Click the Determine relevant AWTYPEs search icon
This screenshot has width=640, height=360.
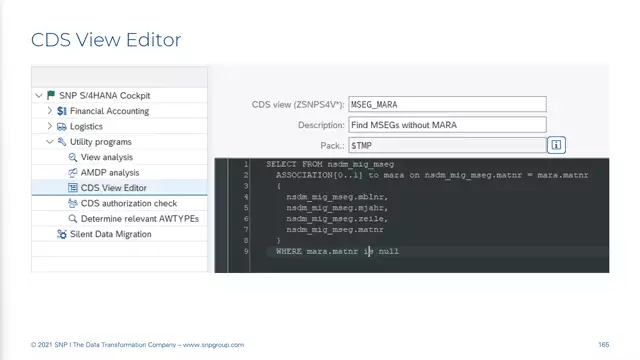click(73, 219)
